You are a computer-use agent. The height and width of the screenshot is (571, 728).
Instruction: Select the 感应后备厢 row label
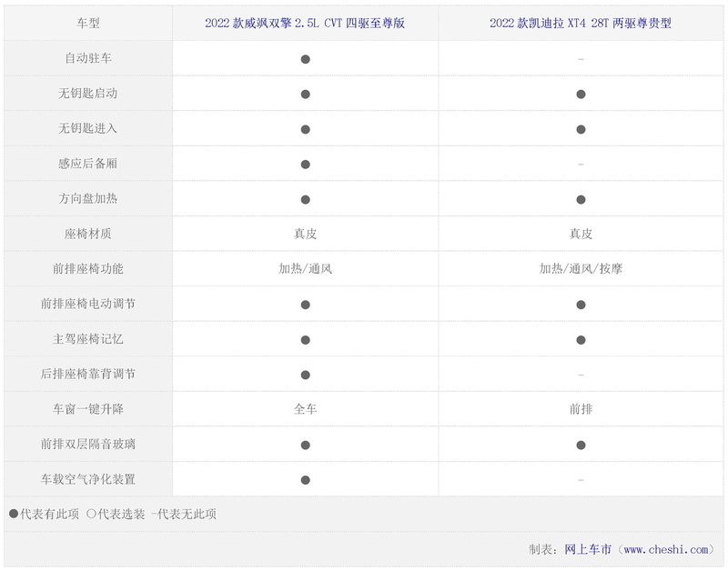pyautogui.click(x=87, y=164)
